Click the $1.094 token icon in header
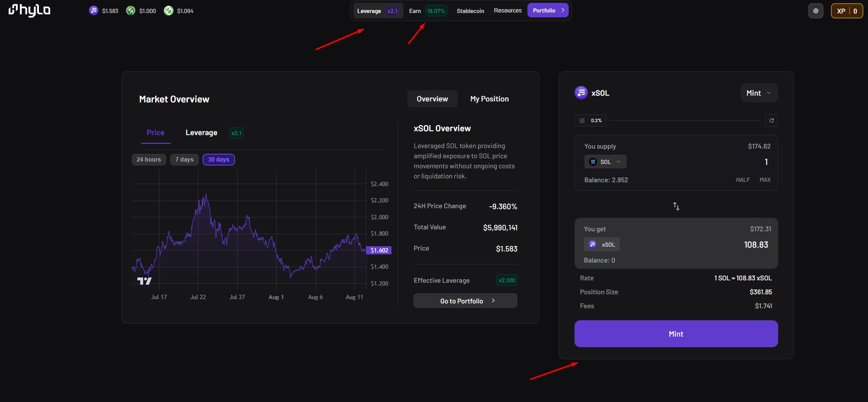The width and height of the screenshot is (868, 402). point(169,11)
